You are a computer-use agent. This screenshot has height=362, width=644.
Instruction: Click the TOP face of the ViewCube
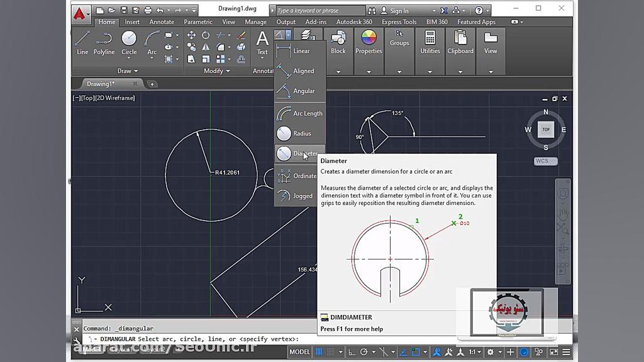546,129
